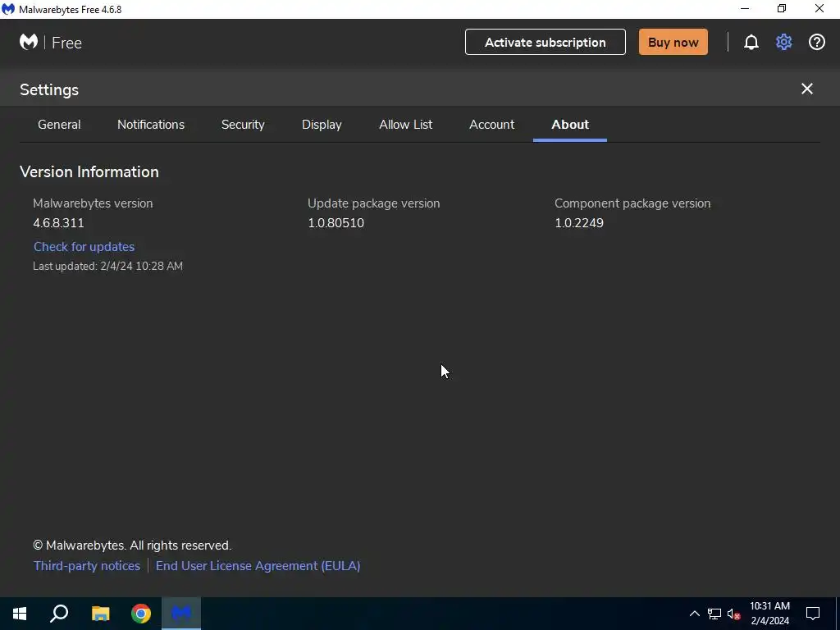Image resolution: width=840 pixels, height=630 pixels.
Task: Click the Component package version label
Action: [632, 203]
